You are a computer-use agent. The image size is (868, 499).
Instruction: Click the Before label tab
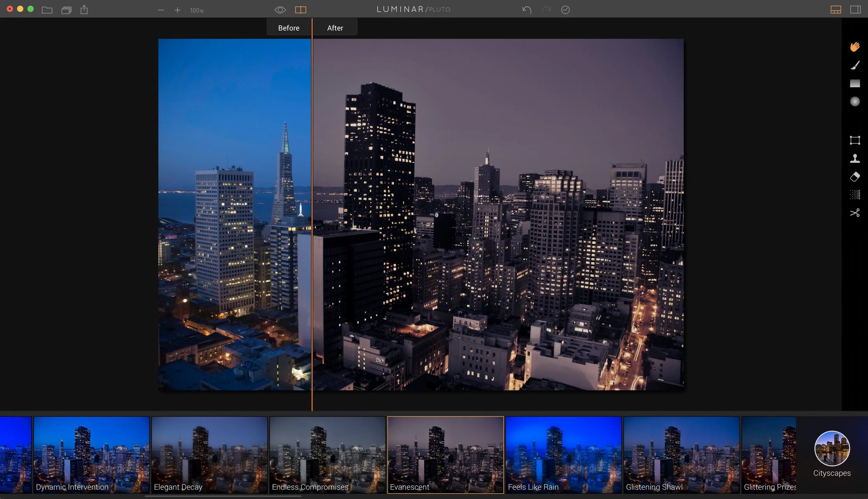pyautogui.click(x=289, y=28)
